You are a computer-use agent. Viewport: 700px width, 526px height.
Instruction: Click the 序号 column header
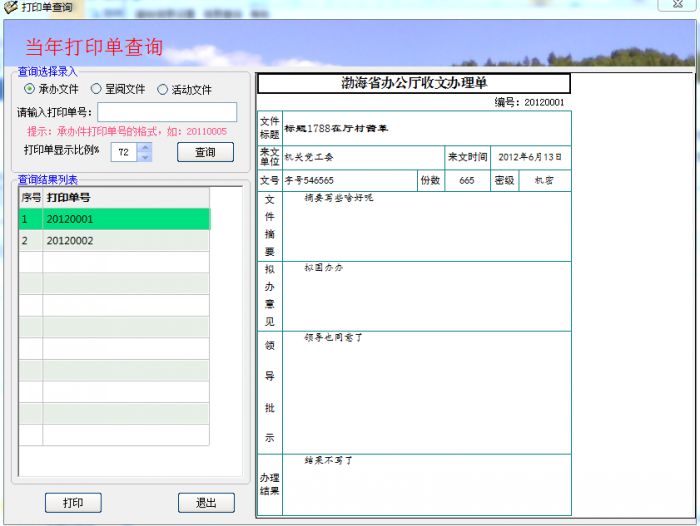[31, 198]
